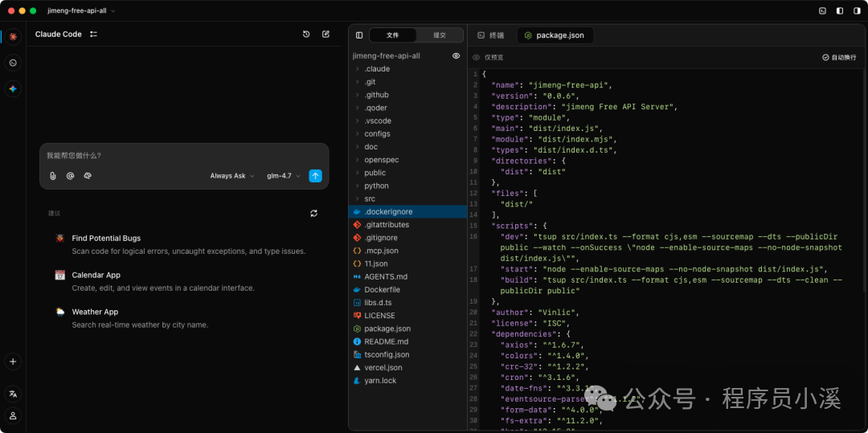Expand the .qoder folder
868x433 pixels.
(407, 108)
